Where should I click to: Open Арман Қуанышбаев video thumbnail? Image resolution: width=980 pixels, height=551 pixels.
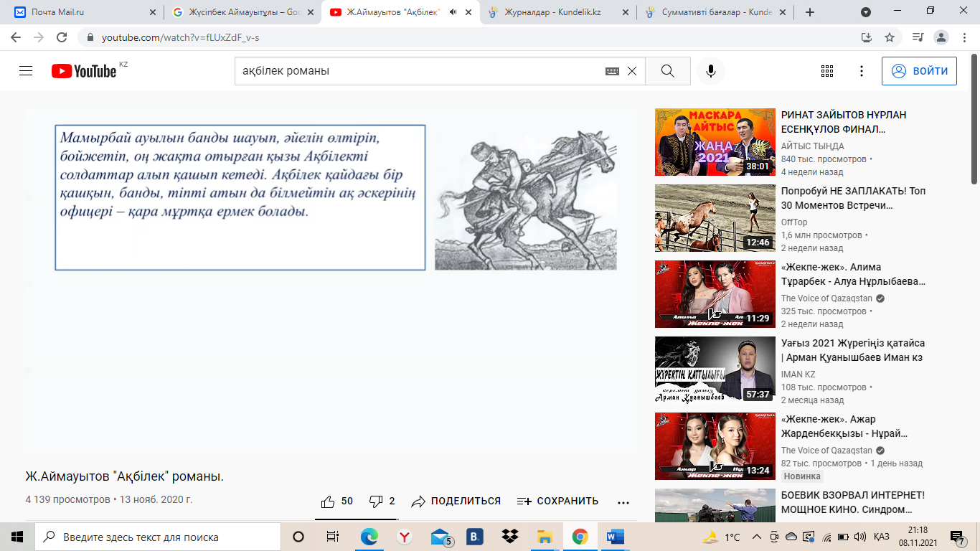click(715, 370)
